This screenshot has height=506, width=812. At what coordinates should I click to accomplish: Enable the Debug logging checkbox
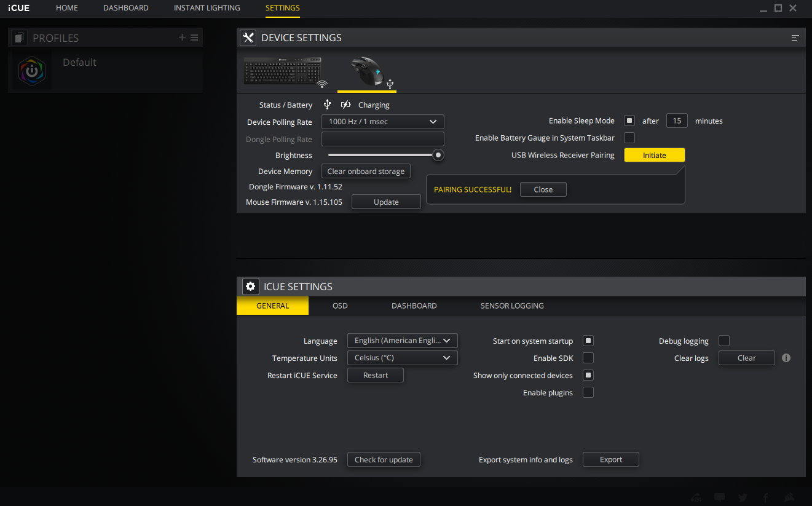click(724, 341)
